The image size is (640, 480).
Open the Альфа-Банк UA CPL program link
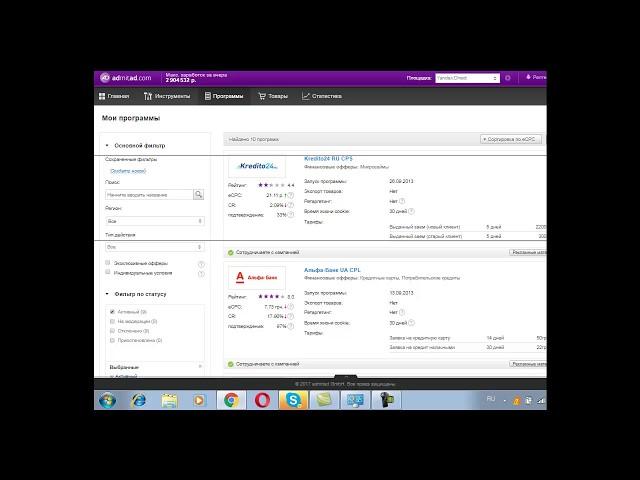click(332, 270)
